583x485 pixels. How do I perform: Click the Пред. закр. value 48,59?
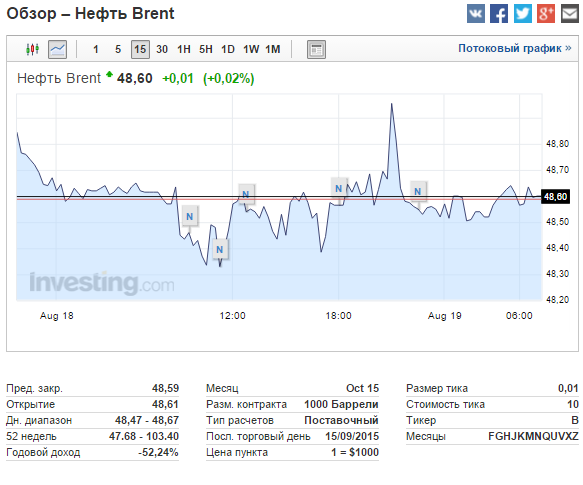pos(165,388)
